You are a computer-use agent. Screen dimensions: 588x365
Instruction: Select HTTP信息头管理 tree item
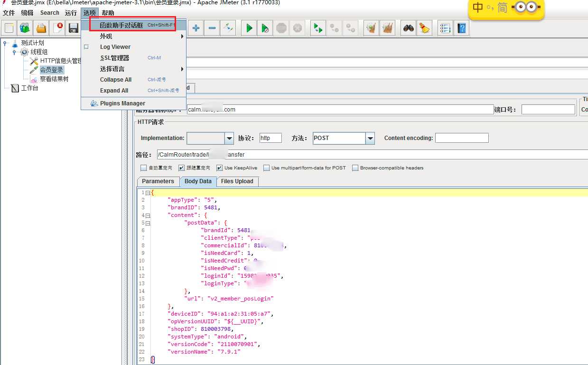61,61
